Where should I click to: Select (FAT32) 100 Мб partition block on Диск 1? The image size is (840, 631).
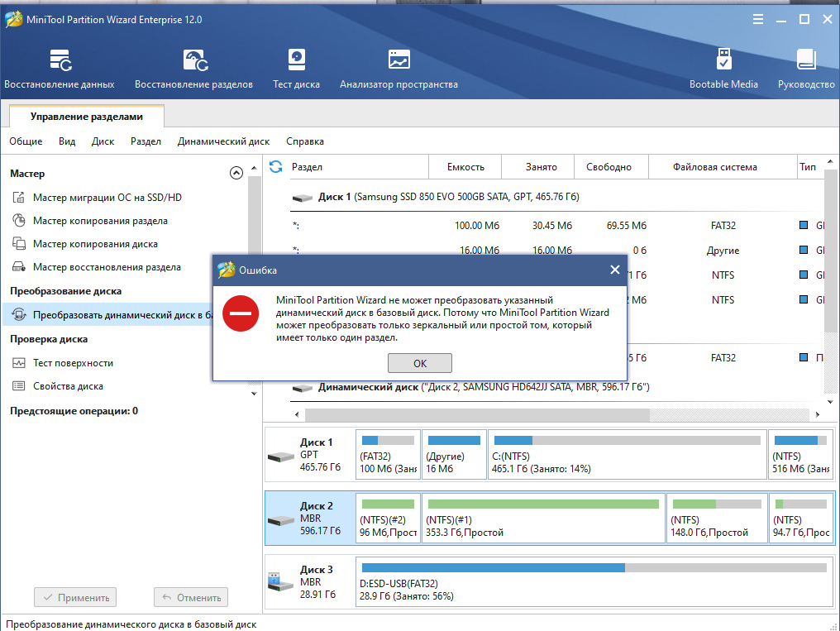388,454
